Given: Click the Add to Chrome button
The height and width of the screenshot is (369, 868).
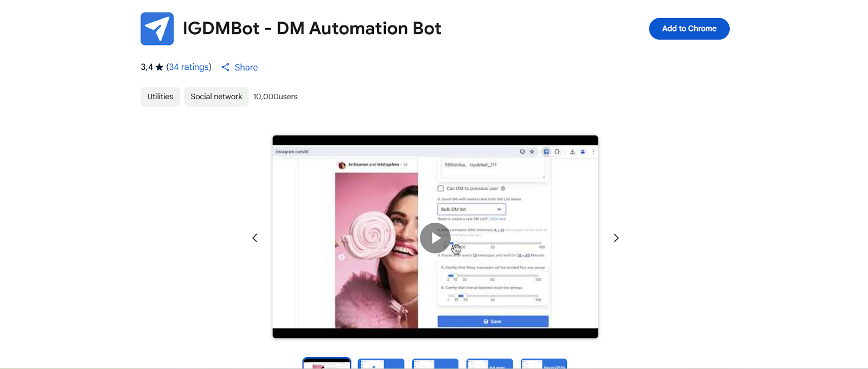Looking at the screenshot, I should tap(689, 29).
